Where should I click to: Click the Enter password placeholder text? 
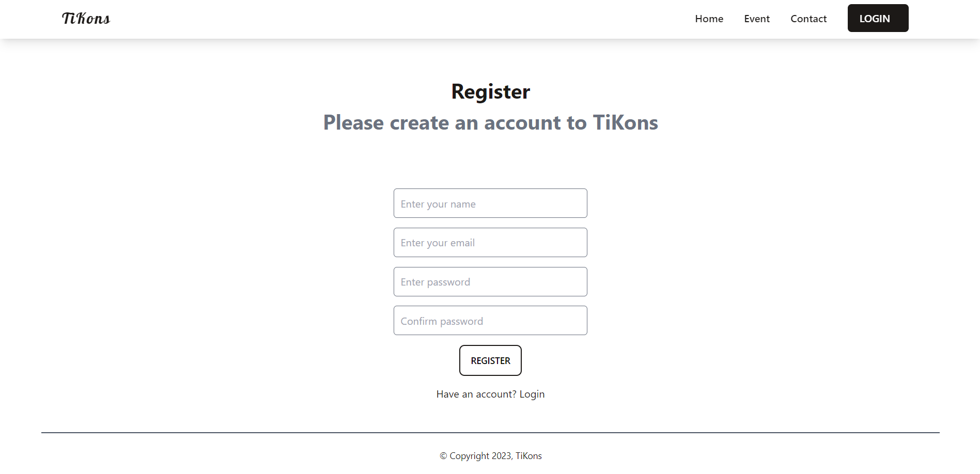(435, 281)
